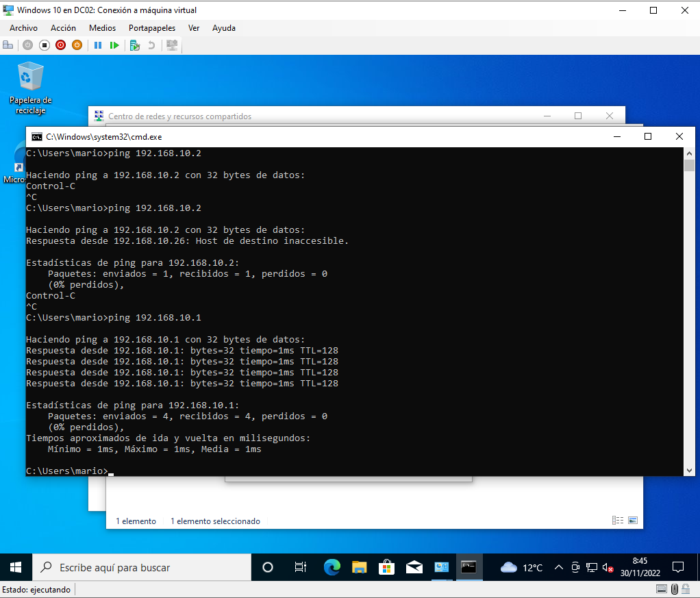
Task: Create a checkpoint with the toolbar icon
Action: 135,45
